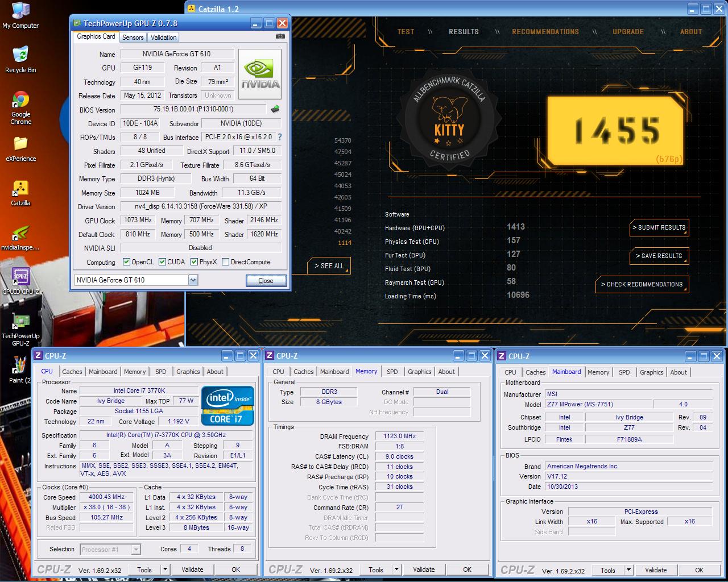Enable the DirectCompute checkbox
This screenshot has width=728, height=582.
226,262
